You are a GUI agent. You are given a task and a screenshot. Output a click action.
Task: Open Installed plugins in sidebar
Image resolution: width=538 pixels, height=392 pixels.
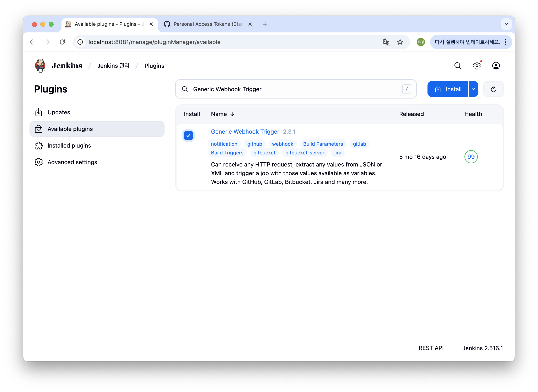[69, 145]
